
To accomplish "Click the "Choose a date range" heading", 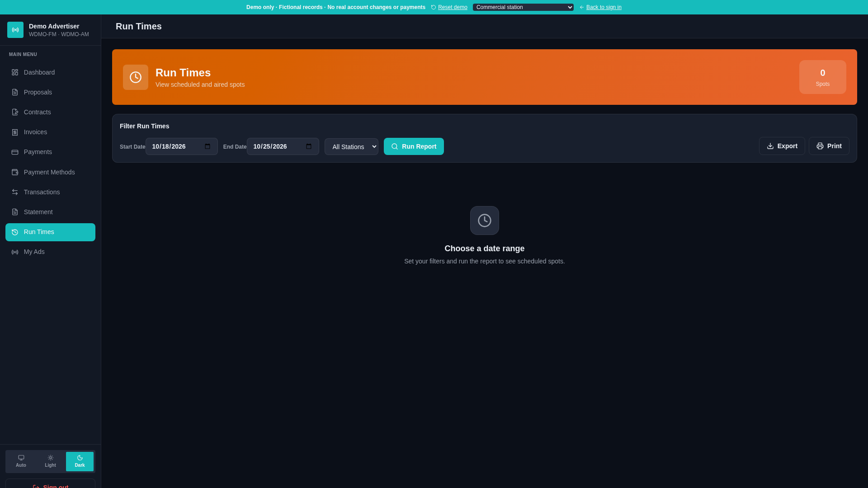I will pos(484,249).
